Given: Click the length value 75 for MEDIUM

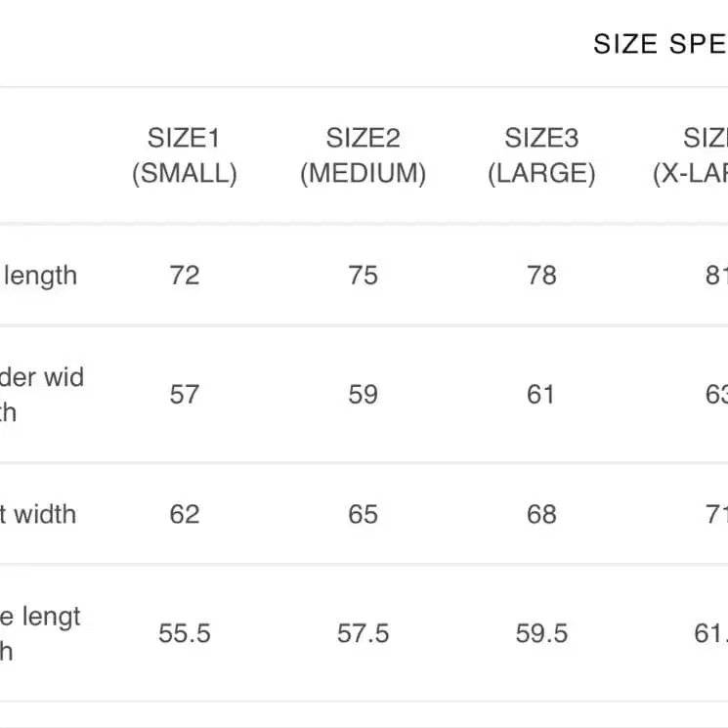Looking at the screenshot, I should pyautogui.click(x=363, y=276).
